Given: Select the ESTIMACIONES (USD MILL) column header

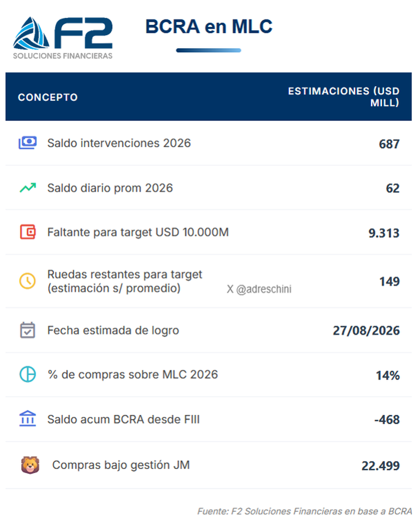Looking at the screenshot, I should click(x=343, y=97).
